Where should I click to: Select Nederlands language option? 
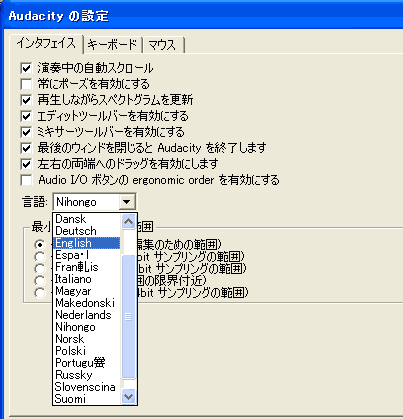[x=87, y=315]
